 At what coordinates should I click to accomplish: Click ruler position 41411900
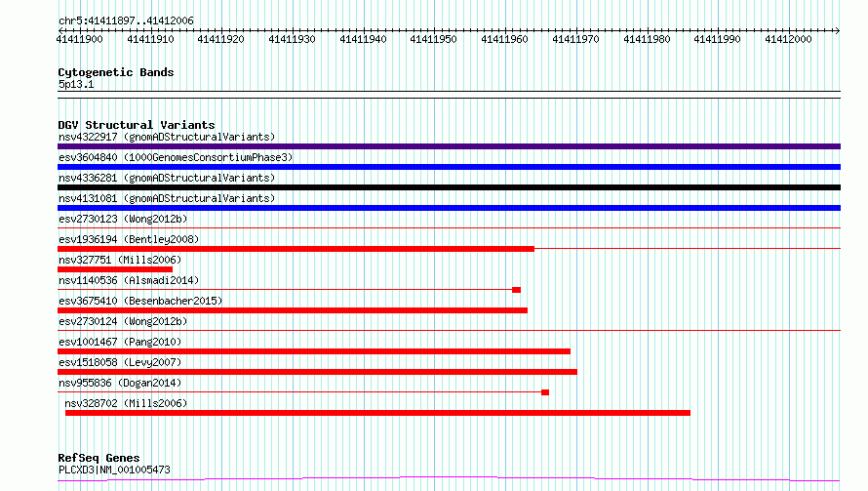[x=80, y=39]
